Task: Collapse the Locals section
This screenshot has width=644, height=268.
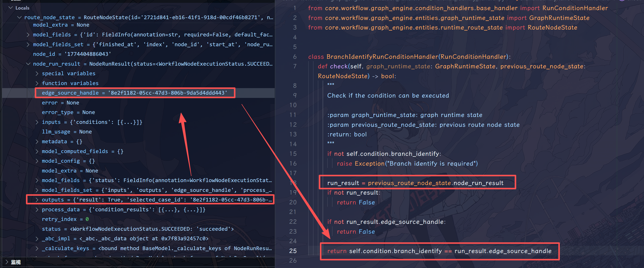Action: tap(10, 8)
